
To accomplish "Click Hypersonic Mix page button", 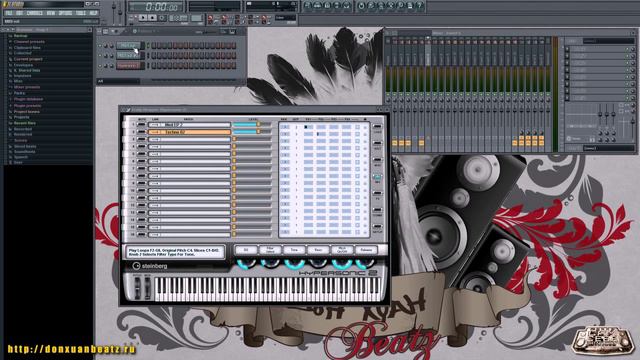I will point(378,161).
